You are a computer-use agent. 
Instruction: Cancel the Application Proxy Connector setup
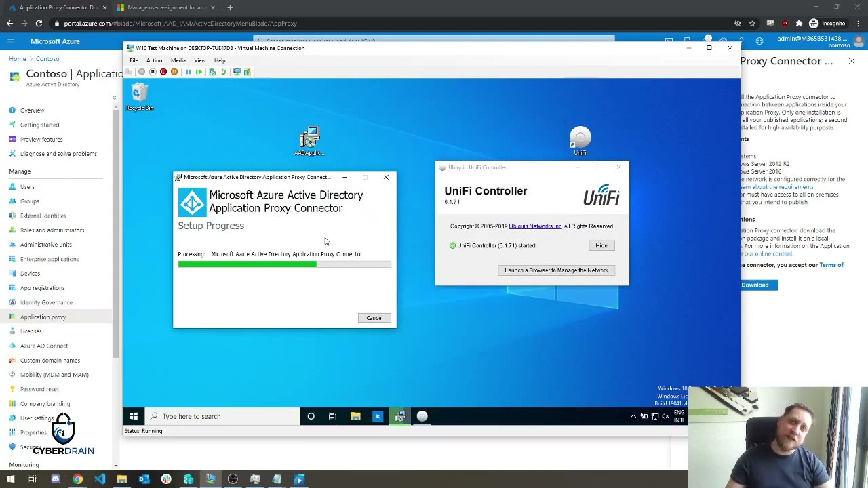pyautogui.click(x=374, y=318)
